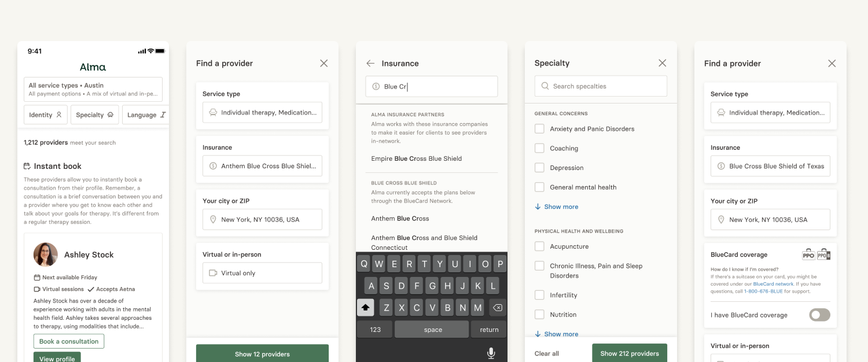Click video icon beside Virtual sessions
This screenshot has width=868, height=362.
click(37, 289)
